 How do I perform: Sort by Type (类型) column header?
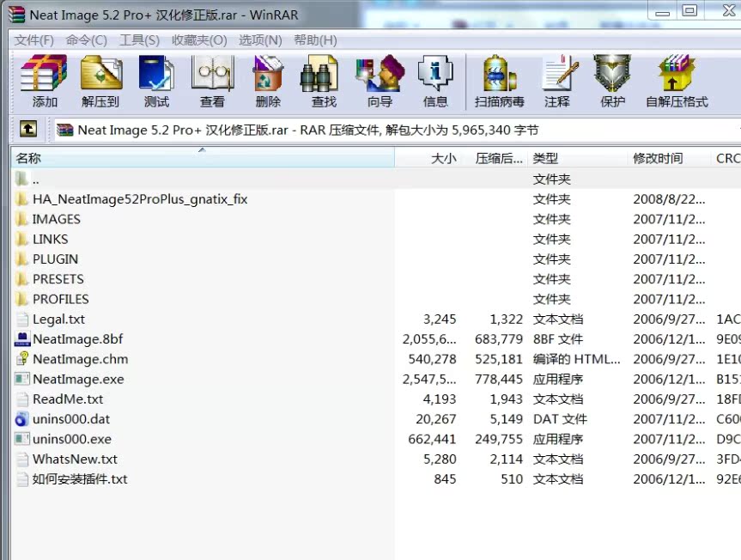[578, 158]
